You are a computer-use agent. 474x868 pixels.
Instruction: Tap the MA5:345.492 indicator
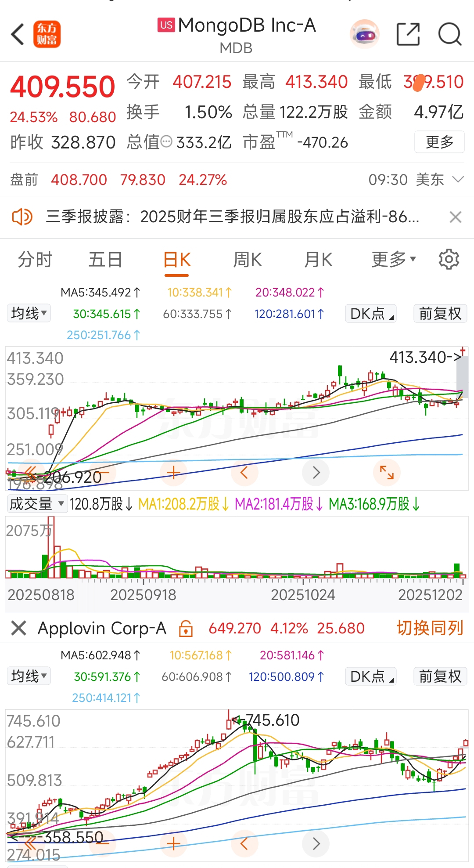101,293
